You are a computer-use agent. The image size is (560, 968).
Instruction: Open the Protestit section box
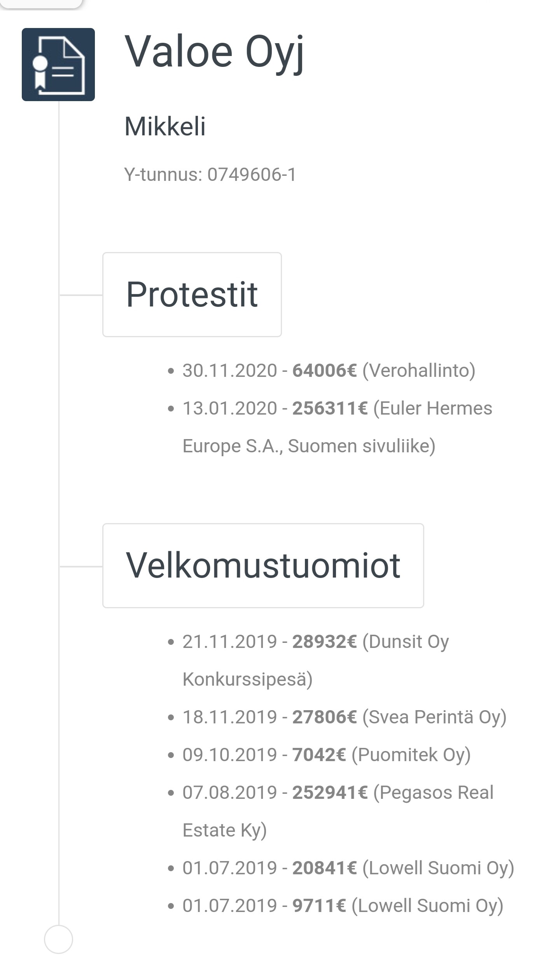192,294
